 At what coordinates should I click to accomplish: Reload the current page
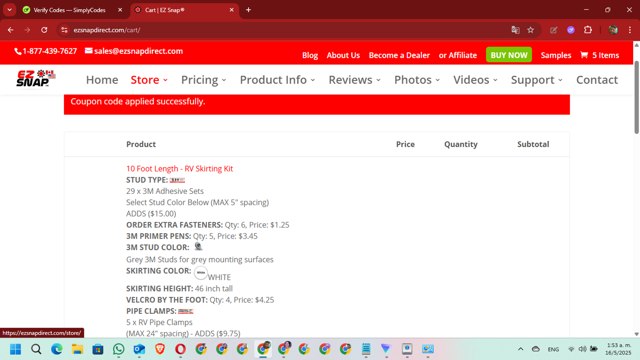tap(44, 30)
